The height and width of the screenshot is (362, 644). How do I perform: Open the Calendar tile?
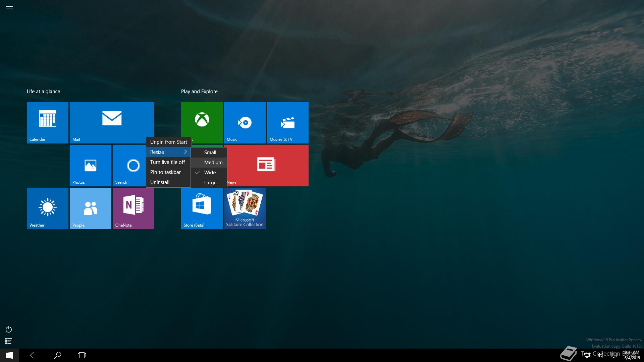[48, 123]
